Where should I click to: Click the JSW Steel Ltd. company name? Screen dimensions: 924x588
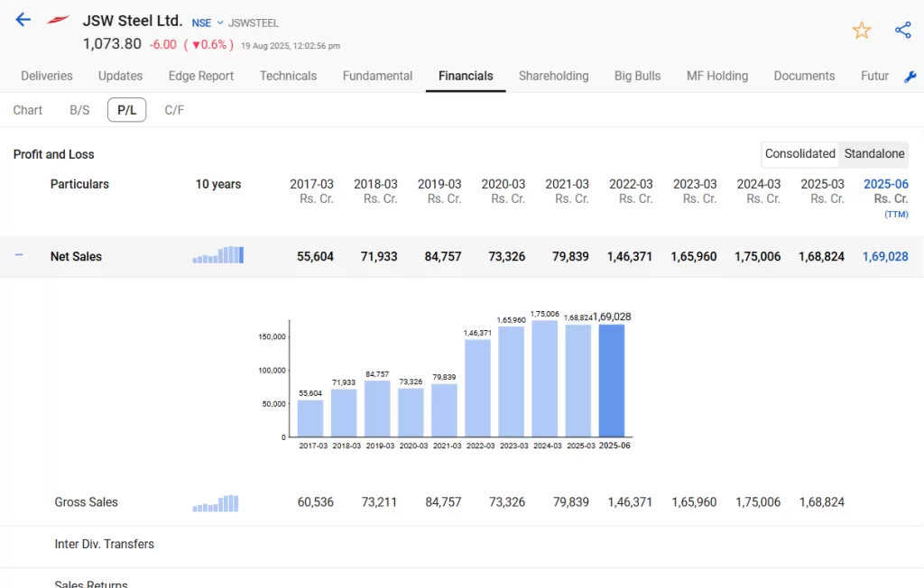(x=133, y=22)
